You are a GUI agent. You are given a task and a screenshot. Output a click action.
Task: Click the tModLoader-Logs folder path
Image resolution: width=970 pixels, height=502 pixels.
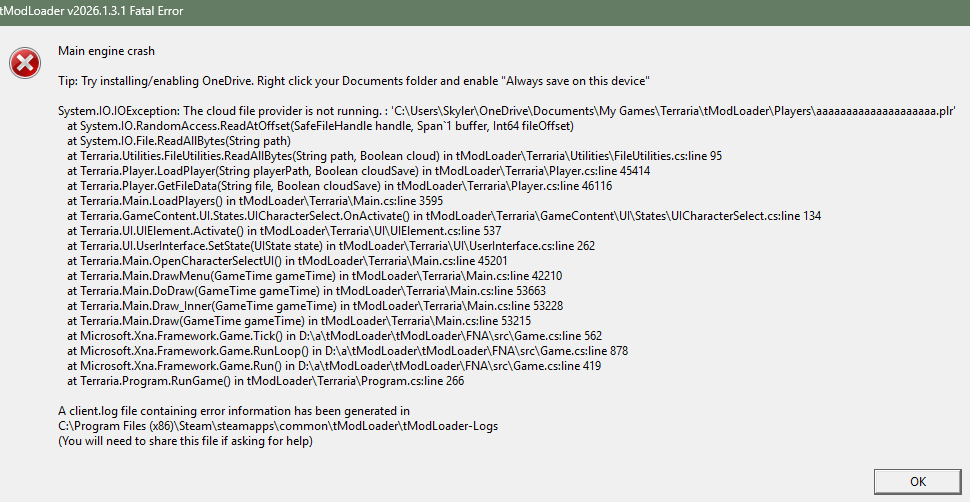click(278, 426)
